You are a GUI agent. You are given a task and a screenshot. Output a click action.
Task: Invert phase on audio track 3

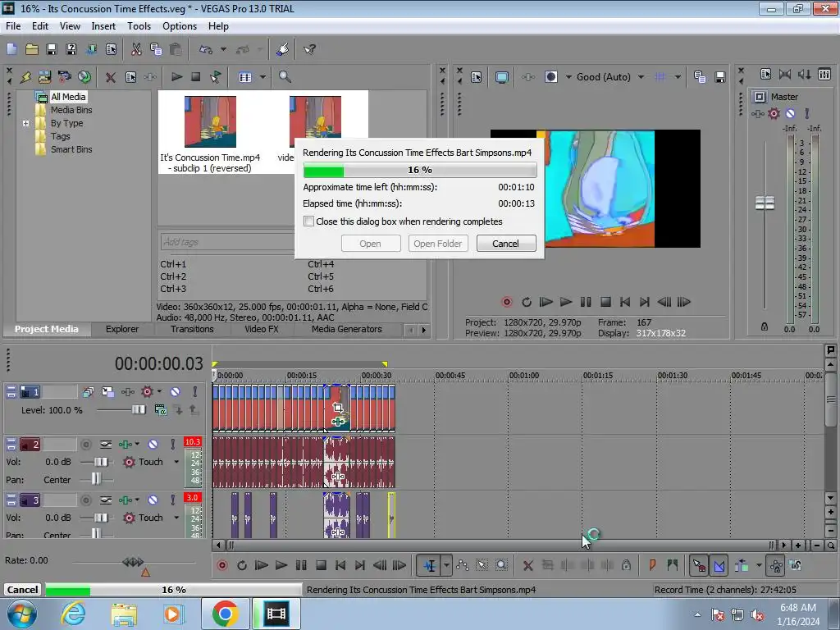tap(106, 500)
